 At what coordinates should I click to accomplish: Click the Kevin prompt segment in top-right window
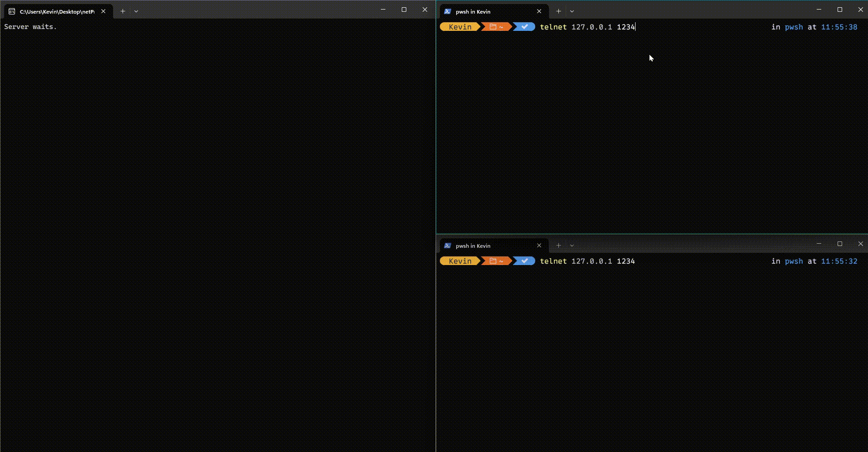click(460, 27)
